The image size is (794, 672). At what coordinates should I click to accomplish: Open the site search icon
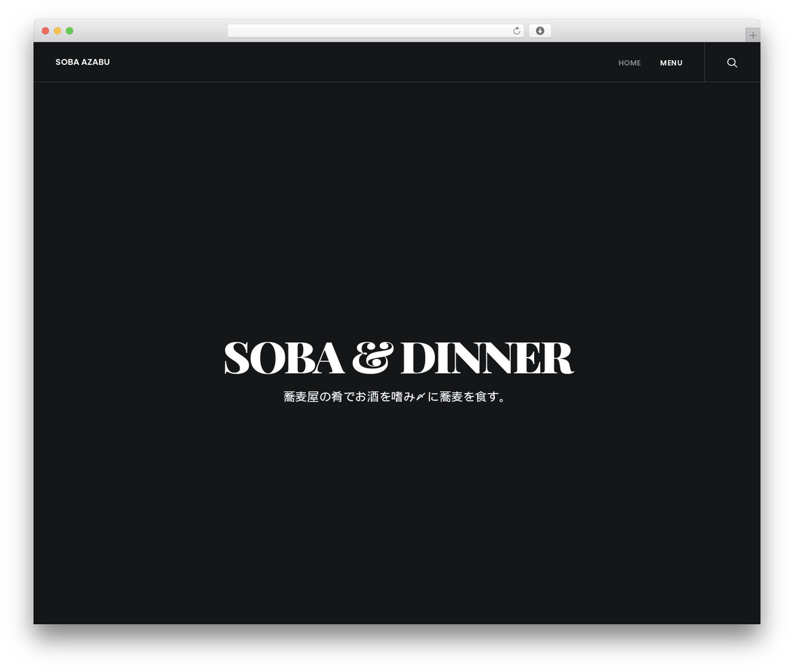tap(732, 63)
